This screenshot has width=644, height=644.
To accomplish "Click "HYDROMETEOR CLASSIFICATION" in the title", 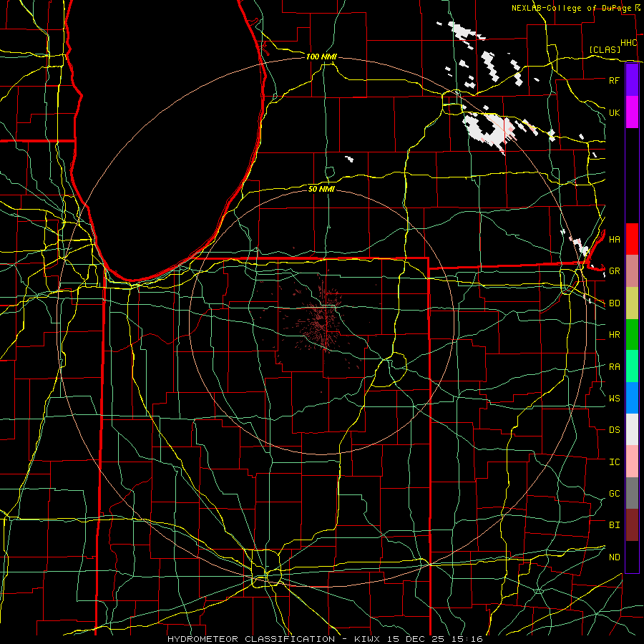I will click(x=251, y=639).
